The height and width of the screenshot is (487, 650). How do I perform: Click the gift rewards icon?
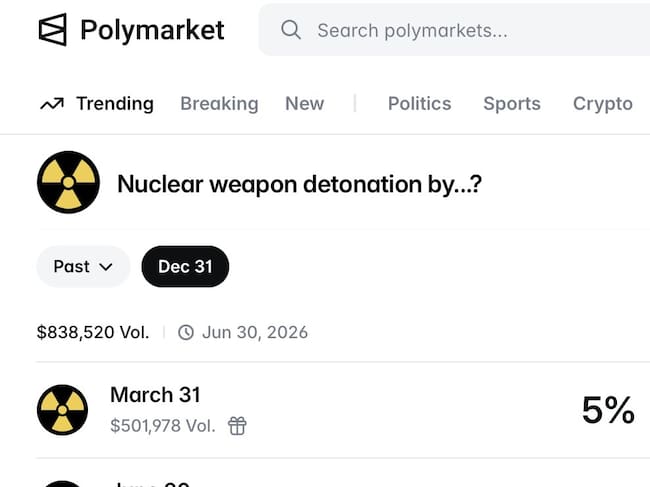[x=237, y=426]
